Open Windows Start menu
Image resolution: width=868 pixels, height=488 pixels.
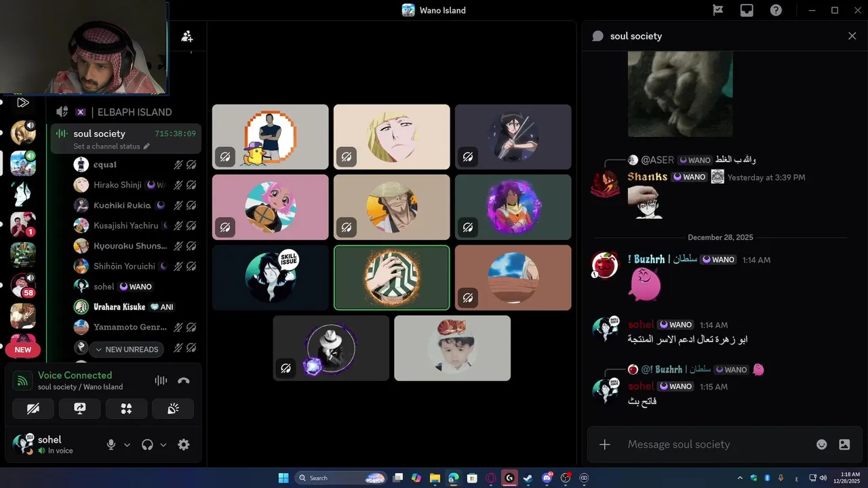pos(283,478)
